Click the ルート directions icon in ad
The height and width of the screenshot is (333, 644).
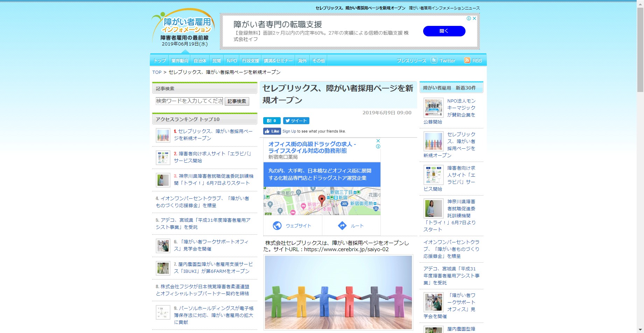pyautogui.click(x=342, y=226)
